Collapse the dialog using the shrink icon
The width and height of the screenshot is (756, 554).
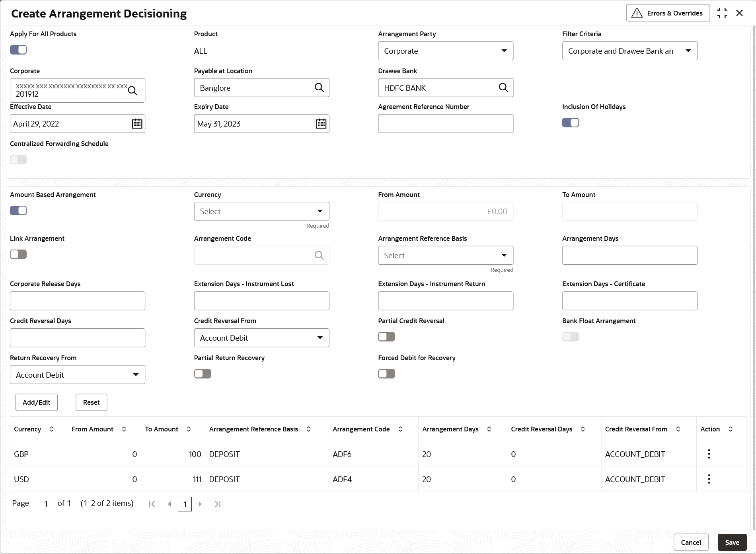tap(722, 13)
